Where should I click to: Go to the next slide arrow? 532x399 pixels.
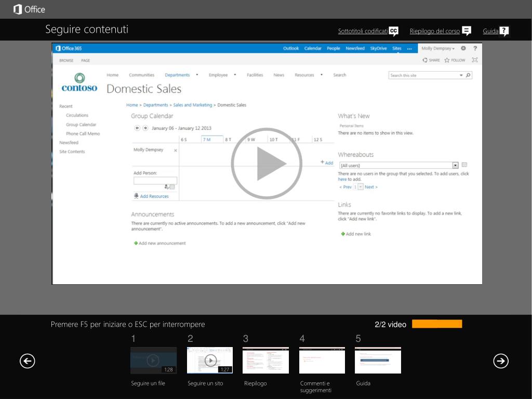[x=501, y=361]
